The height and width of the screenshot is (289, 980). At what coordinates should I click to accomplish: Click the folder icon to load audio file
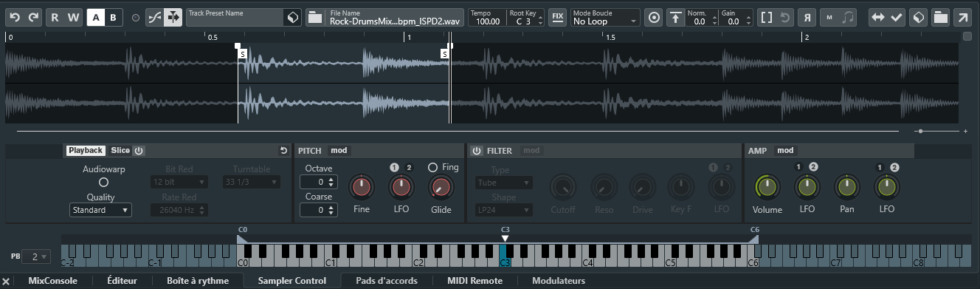[x=315, y=17]
